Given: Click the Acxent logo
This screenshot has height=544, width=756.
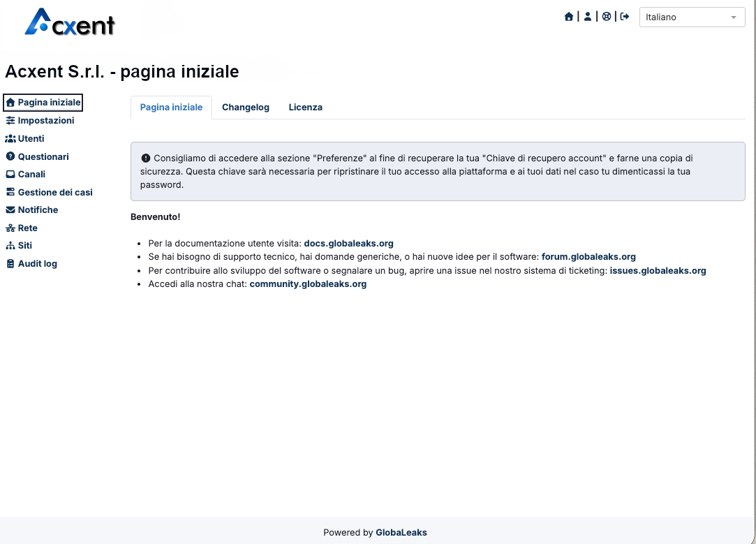Looking at the screenshot, I should (x=70, y=22).
